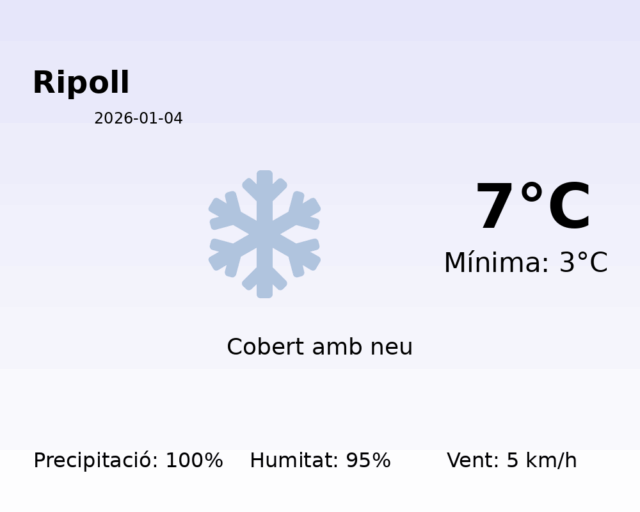The width and height of the screenshot is (640, 512).
Task: Click the snowflake weather icon
Action: [x=264, y=234]
